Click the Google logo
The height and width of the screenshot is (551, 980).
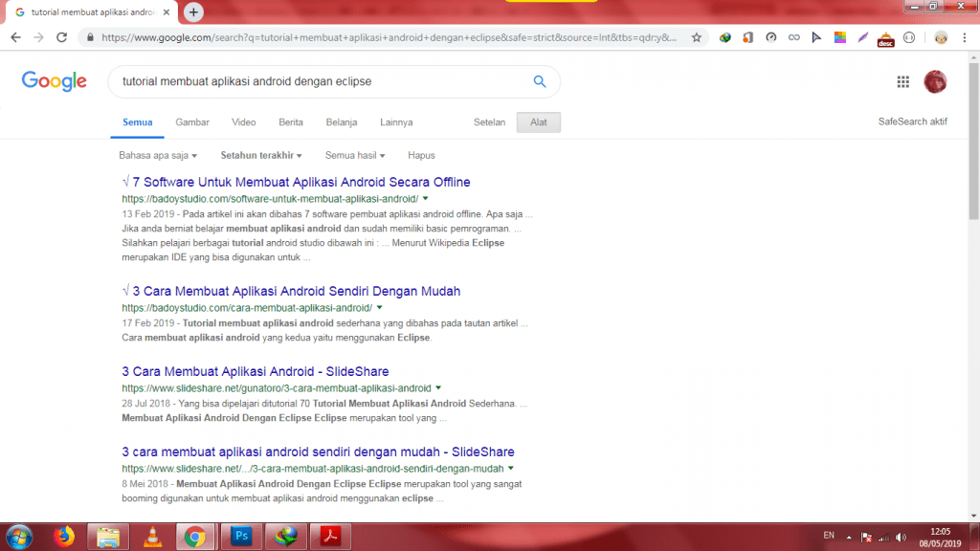tap(55, 81)
